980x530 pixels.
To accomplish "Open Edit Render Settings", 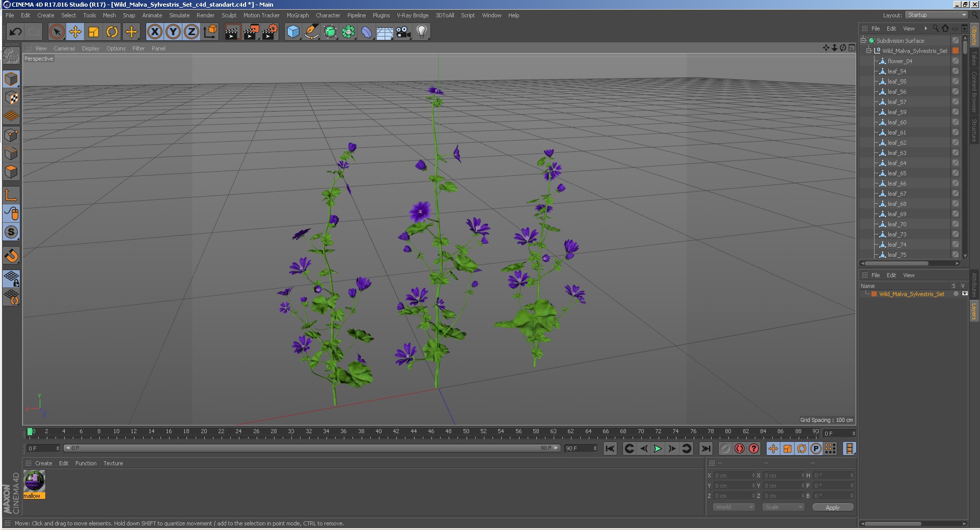I will pos(269,32).
